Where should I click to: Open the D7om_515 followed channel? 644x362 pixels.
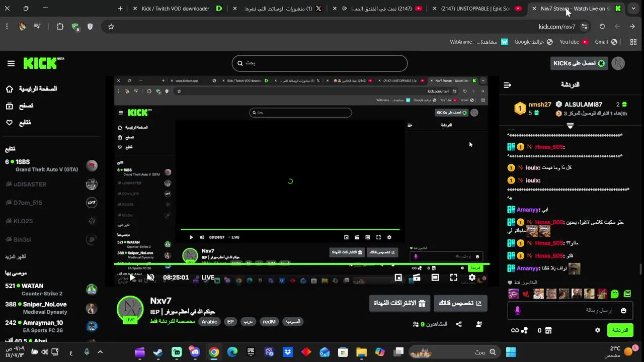tap(50, 203)
